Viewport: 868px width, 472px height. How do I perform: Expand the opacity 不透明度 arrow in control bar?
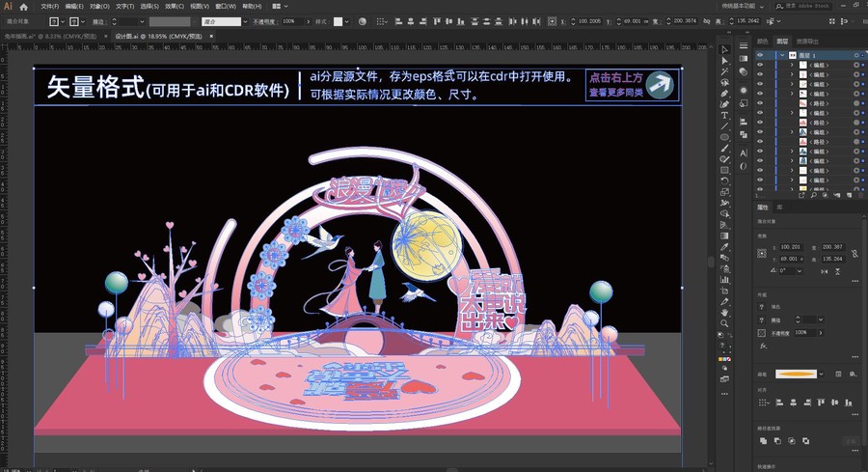coord(308,21)
